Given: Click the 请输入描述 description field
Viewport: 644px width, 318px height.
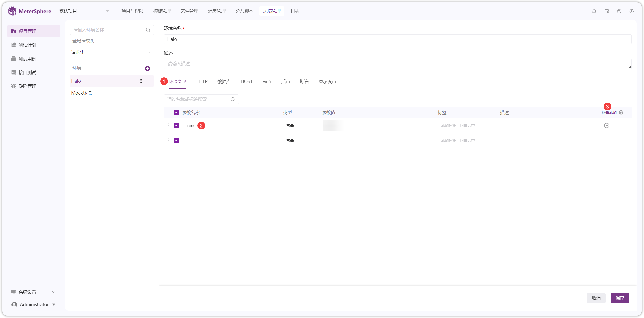Looking at the screenshot, I should click(x=397, y=64).
